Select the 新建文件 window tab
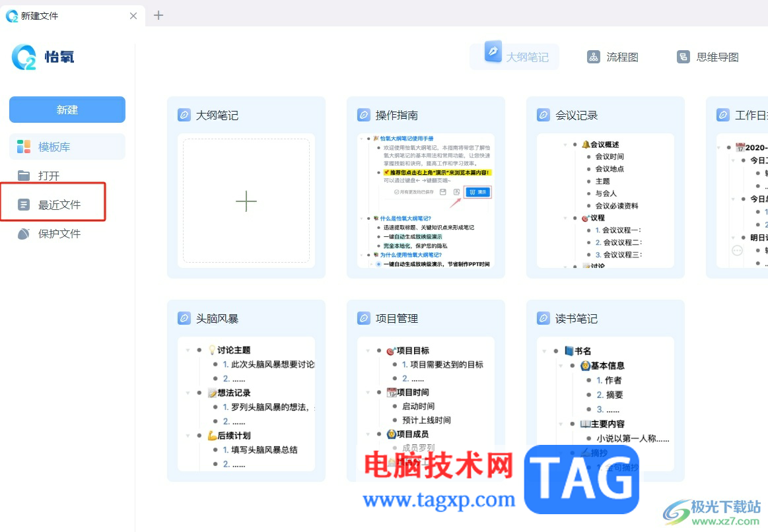This screenshot has height=532, width=768. point(73,16)
